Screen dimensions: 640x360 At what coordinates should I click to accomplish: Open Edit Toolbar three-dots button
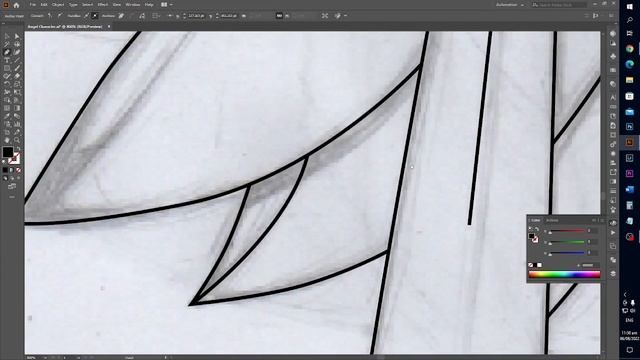pyautogui.click(x=12, y=197)
